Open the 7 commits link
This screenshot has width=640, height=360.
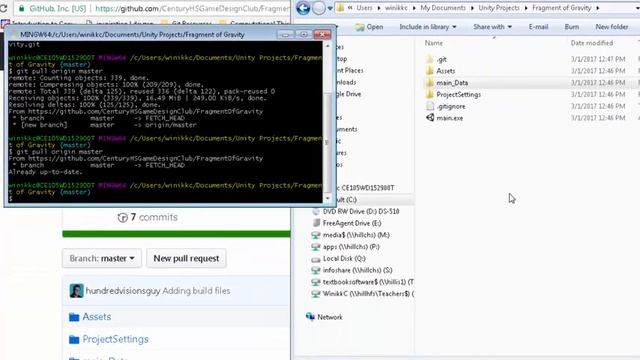(147, 217)
